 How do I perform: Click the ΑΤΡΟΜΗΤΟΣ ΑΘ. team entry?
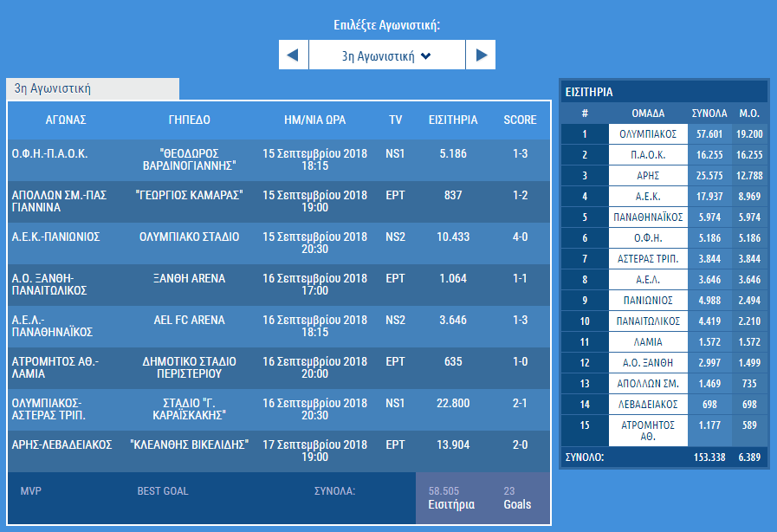coord(648,431)
